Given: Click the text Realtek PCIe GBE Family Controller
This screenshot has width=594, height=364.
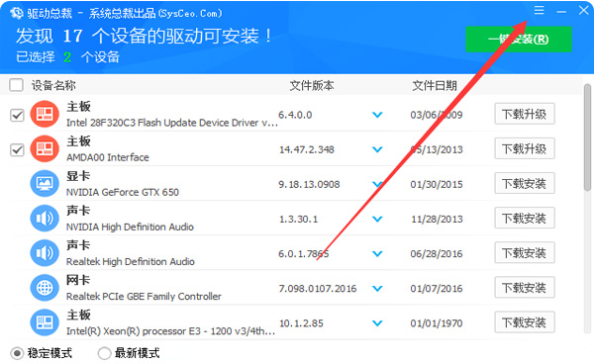Looking at the screenshot, I should [144, 297].
